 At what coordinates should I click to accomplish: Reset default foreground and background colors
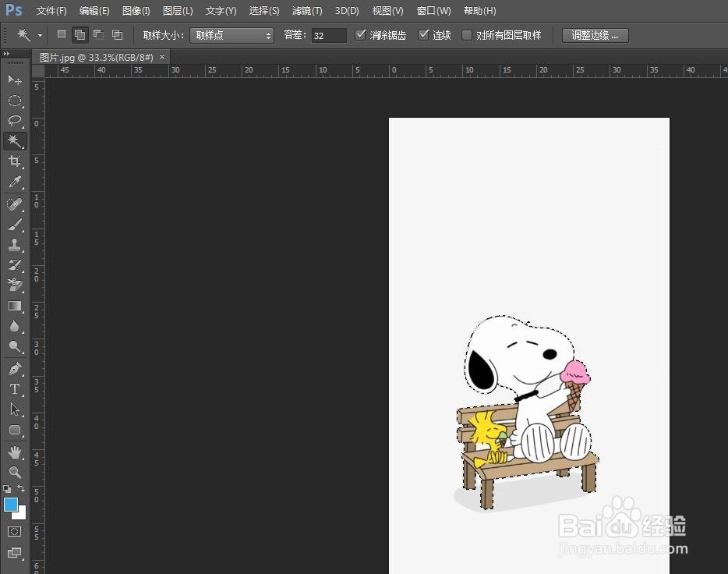click(7, 488)
